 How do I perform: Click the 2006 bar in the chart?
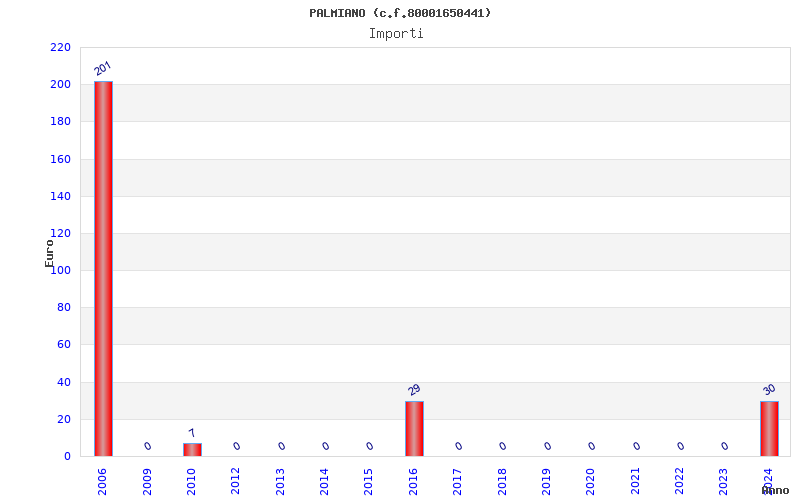pos(103,268)
